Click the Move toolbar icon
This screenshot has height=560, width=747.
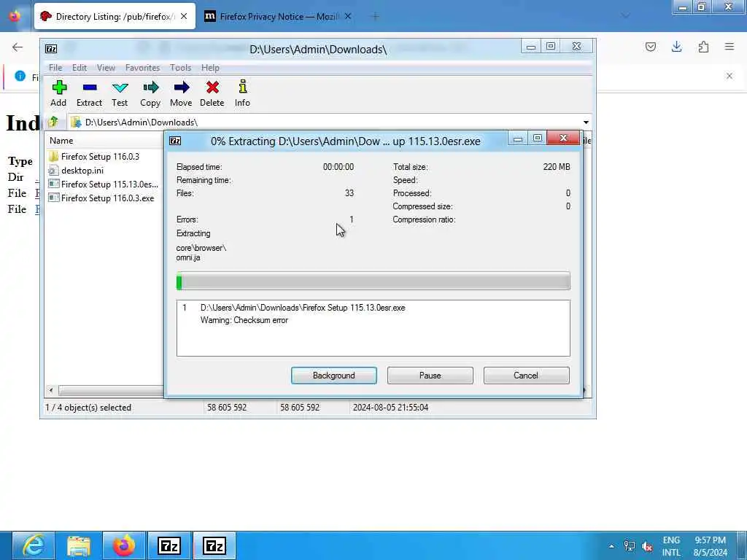coord(181,94)
